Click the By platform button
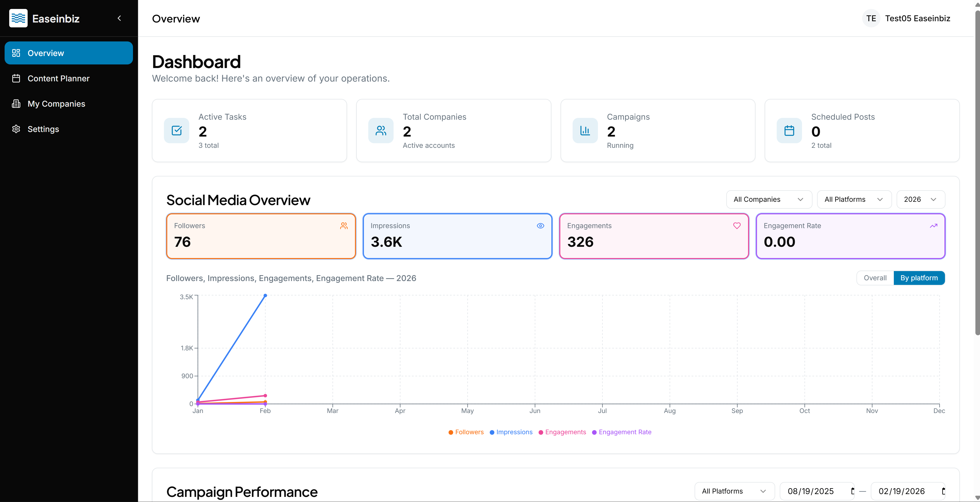The width and height of the screenshot is (980, 502). pos(919,278)
